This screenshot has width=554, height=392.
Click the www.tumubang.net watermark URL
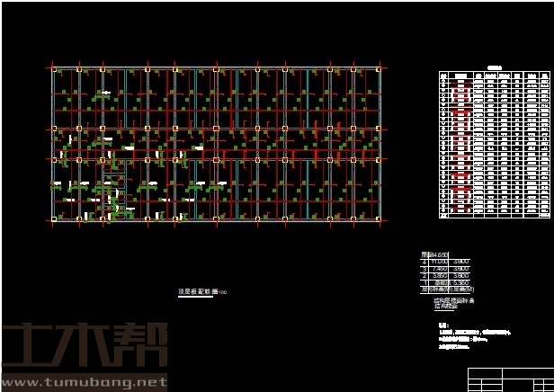(84, 382)
